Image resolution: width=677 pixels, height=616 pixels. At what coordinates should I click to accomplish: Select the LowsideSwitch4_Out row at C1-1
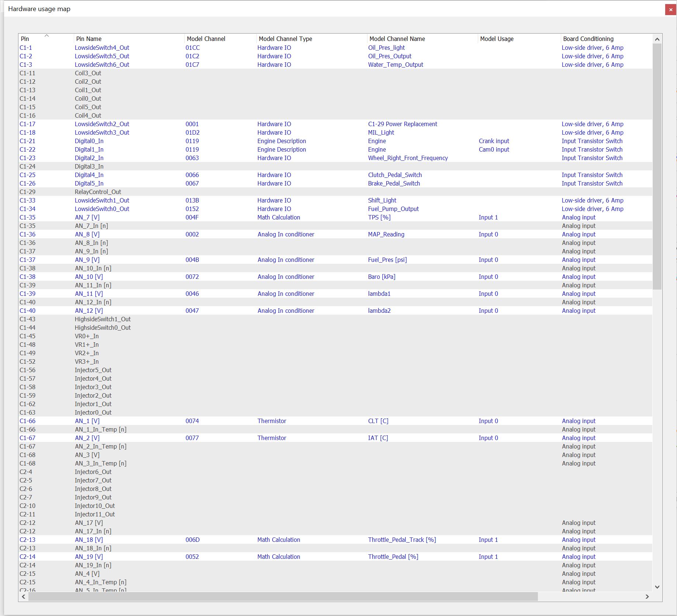pyautogui.click(x=102, y=48)
